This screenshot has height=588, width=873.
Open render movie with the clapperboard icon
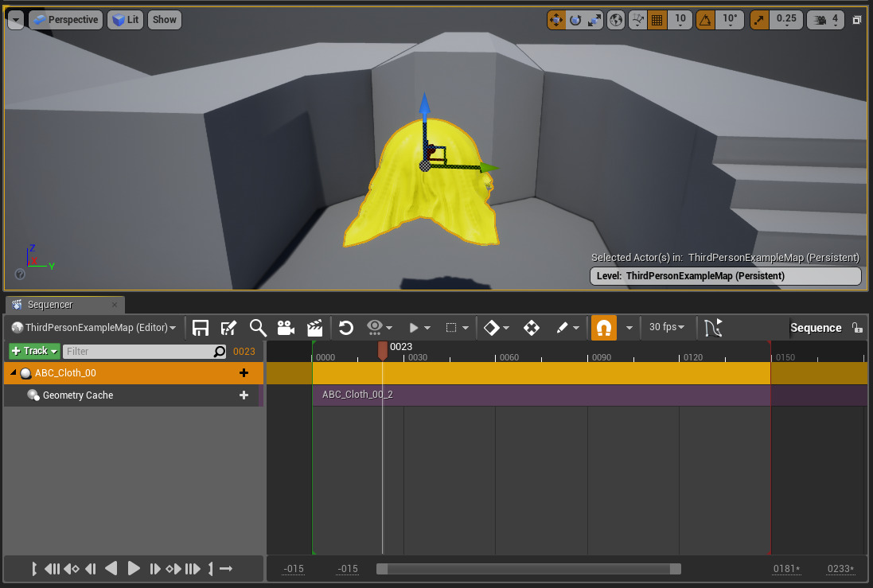(x=314, y=328)
